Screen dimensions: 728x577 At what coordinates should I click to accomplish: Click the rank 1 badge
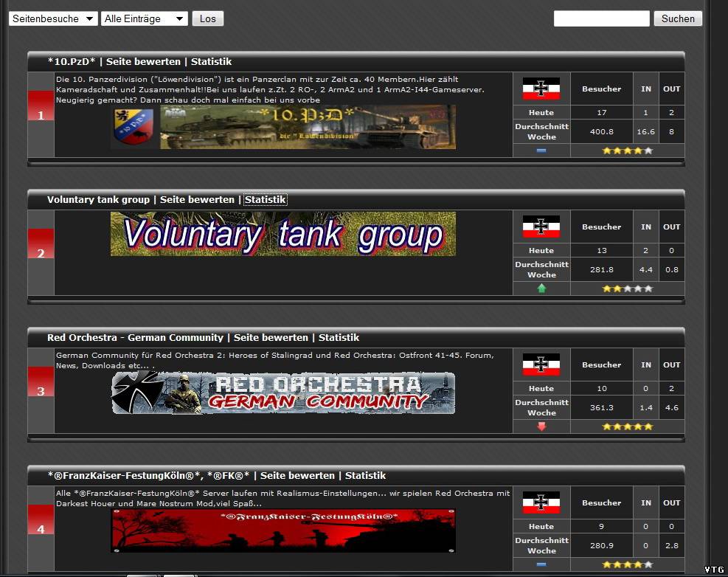[x=41, y=106]
